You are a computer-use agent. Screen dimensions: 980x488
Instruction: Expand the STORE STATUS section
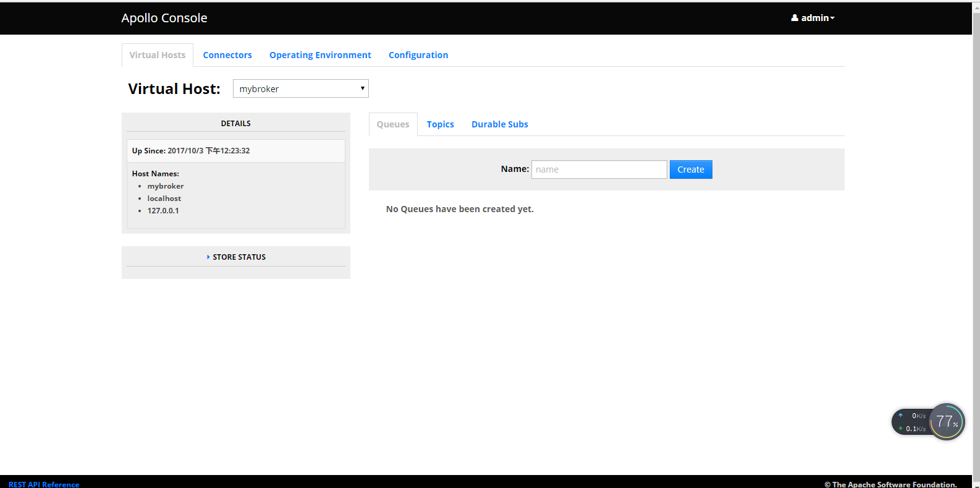[236, 257]
